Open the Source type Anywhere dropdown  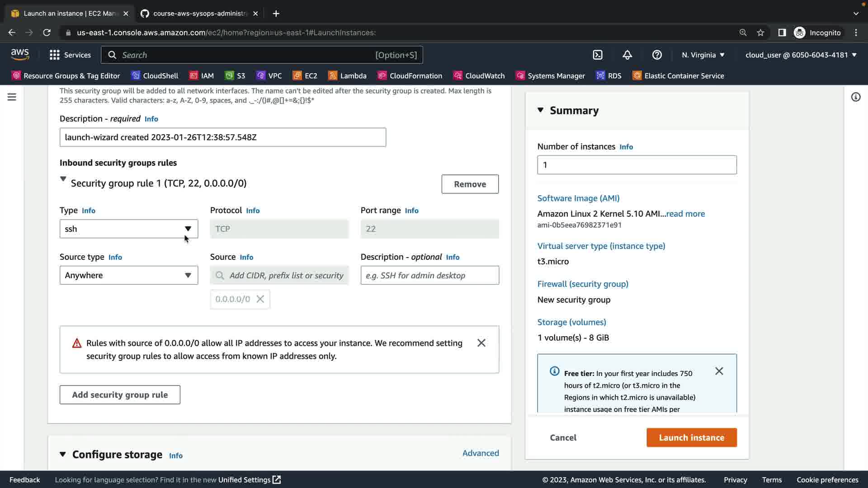pyautogui.click(x=129, y=276)
